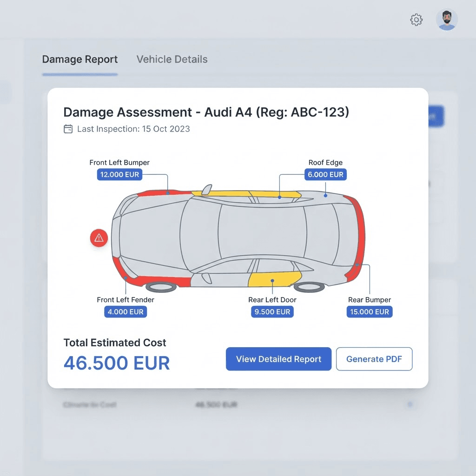
Task: Select the 15.000 EUR Rear Bumper badge
Action: [x=370, y=312]
